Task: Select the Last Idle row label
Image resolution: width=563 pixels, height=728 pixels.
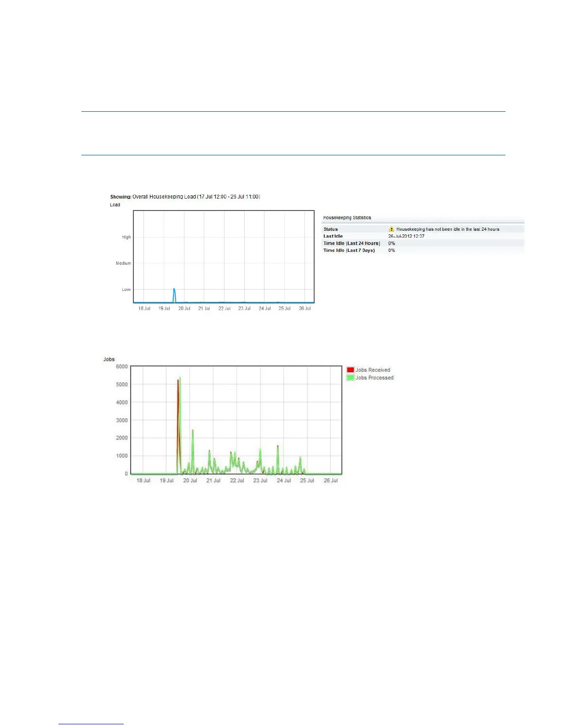Action: pyautogui.click(x=333, y=236)
